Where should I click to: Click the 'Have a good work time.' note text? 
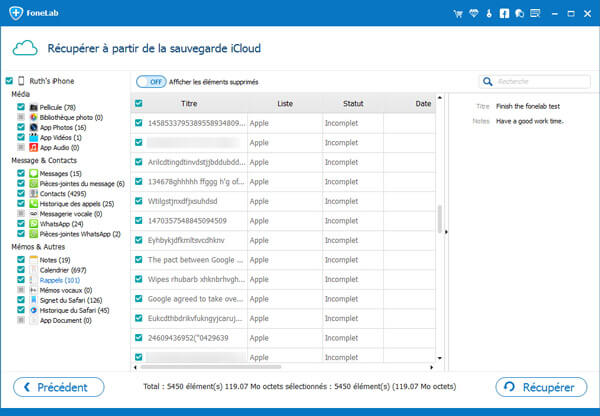(530, 121)
